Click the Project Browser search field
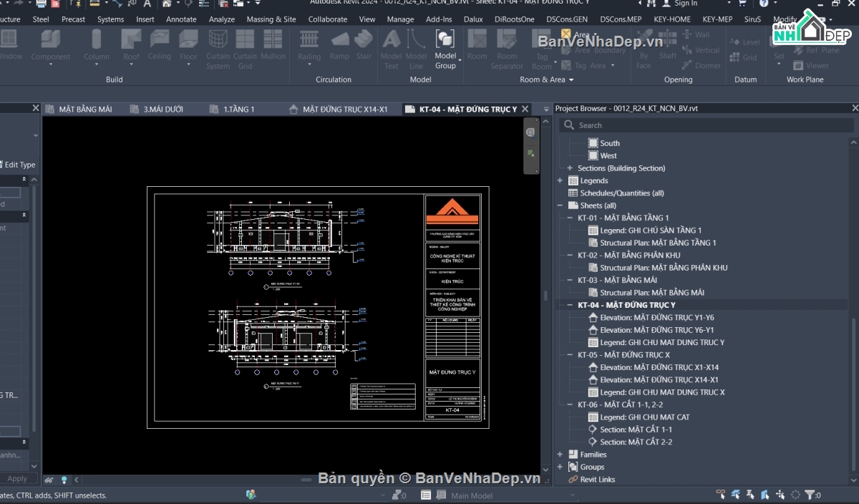859x504 pixels. pos(707,125)
